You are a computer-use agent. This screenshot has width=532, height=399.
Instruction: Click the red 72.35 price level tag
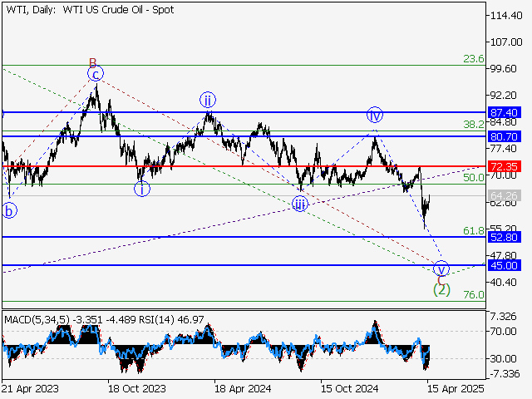[505, 167]
